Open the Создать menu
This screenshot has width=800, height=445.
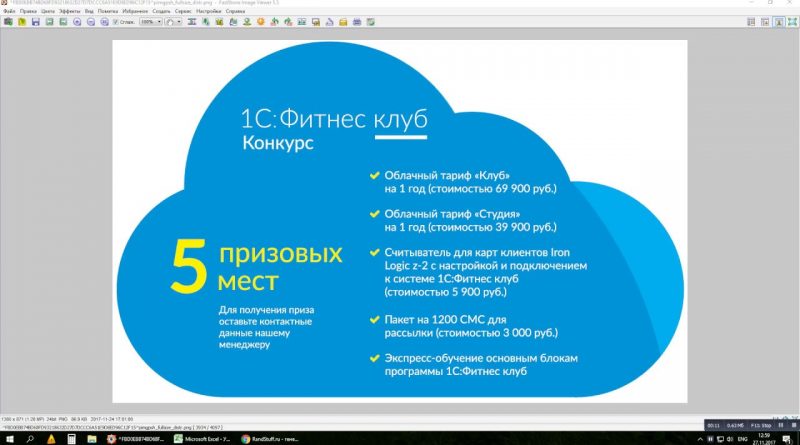coord(161,11)
